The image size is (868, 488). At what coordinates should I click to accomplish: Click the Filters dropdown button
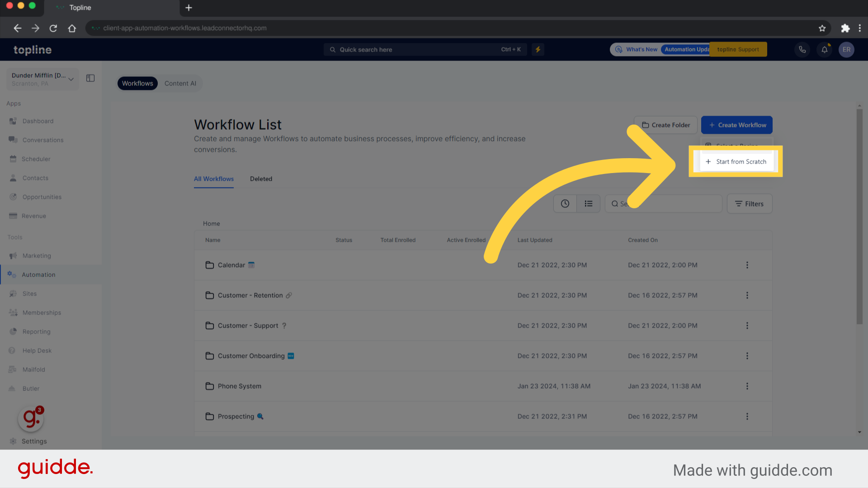(x=750, y=203)
